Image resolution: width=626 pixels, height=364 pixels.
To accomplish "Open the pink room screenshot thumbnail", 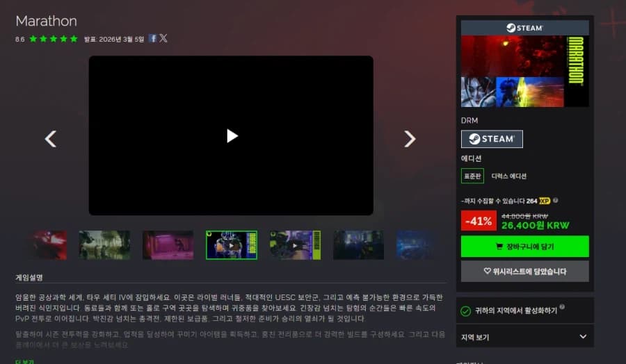I will pyautogui.click(x=168, y=245).
